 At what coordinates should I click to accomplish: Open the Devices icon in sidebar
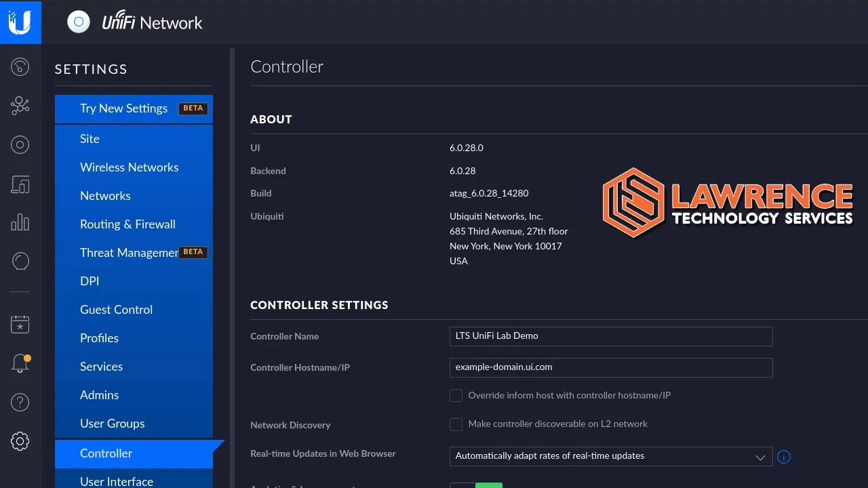(x=20, y=184)
